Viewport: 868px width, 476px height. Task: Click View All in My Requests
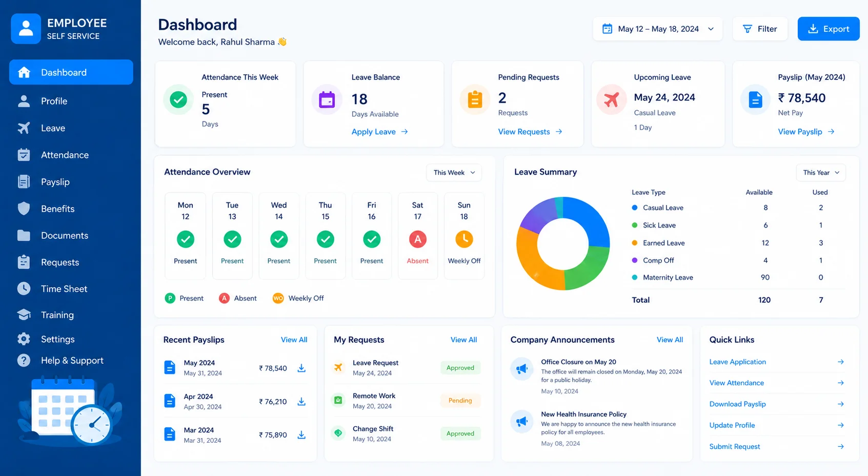463,340
